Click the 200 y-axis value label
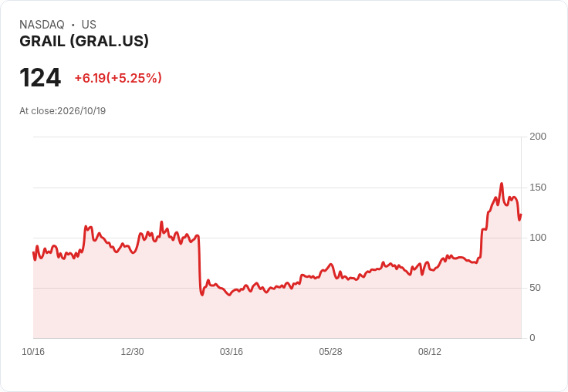Screen dimensions: 568x392 coord(538,137)
